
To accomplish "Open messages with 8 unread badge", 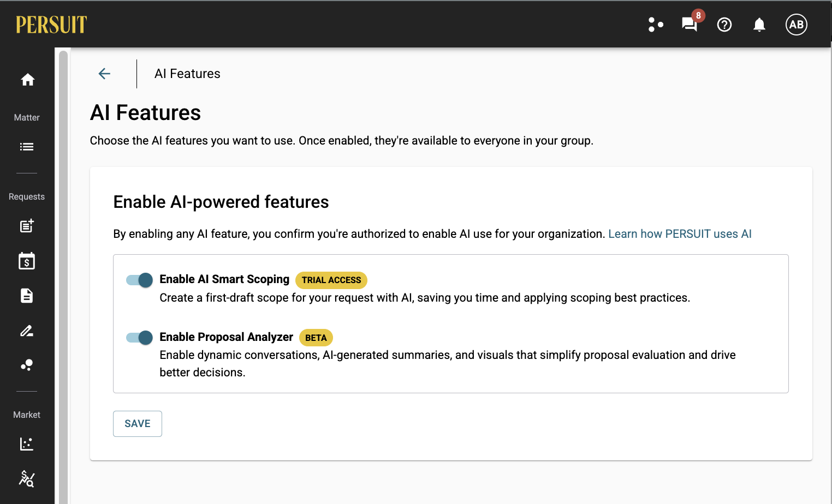I will [x=690, y=25].
